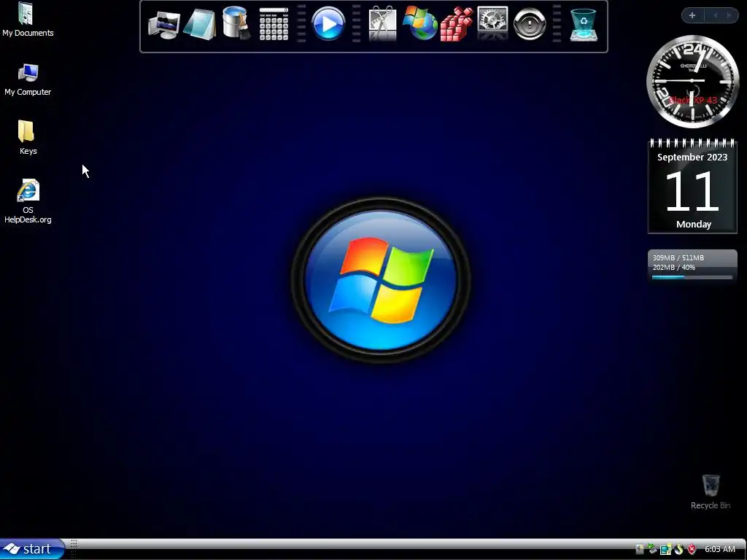Click the sidebar next page arrow

[729, 15]
